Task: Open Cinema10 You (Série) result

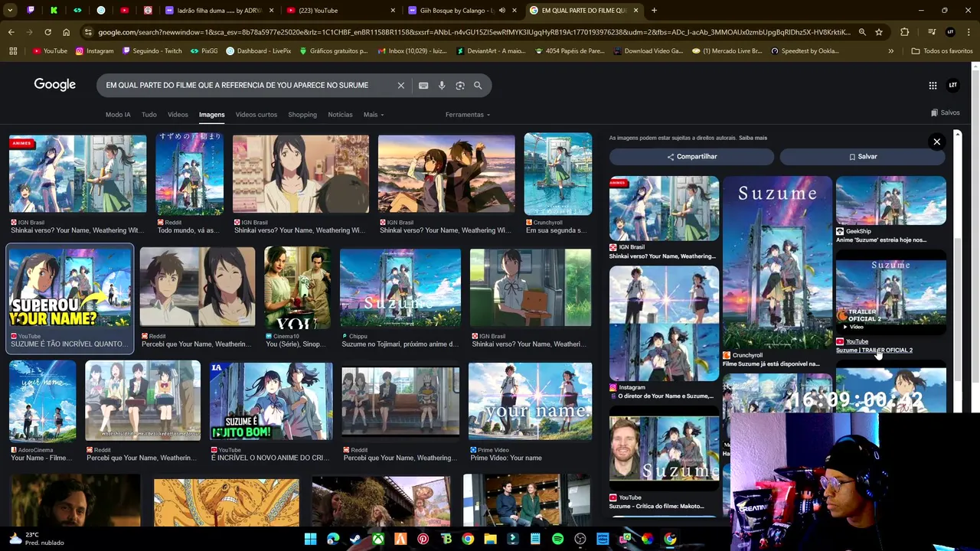Action: [x=298, y=297]
